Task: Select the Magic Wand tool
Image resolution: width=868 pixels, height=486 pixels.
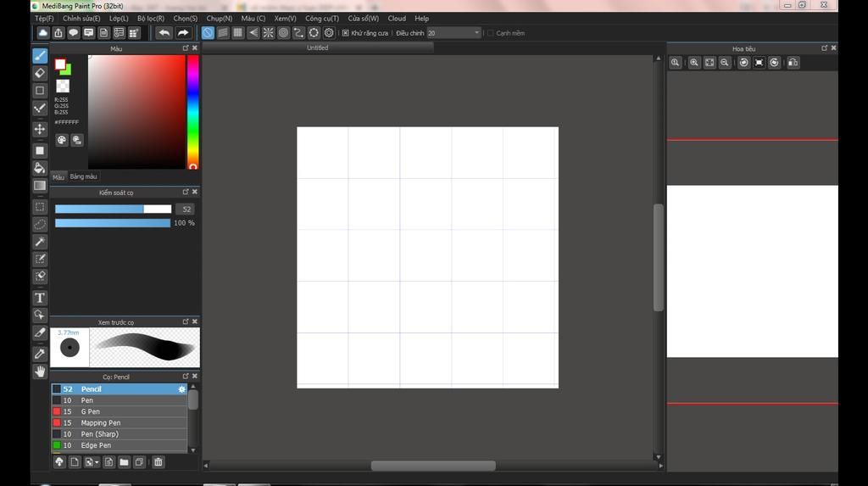Action: tap(40, 242)
